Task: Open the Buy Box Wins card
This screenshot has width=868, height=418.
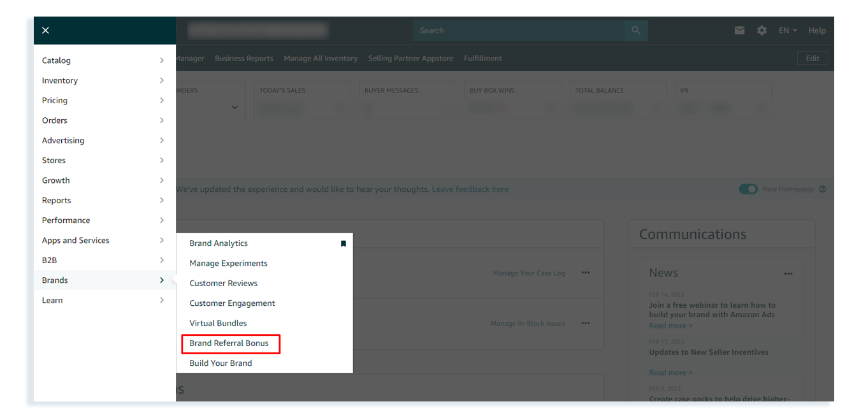Action: (513, 100)
